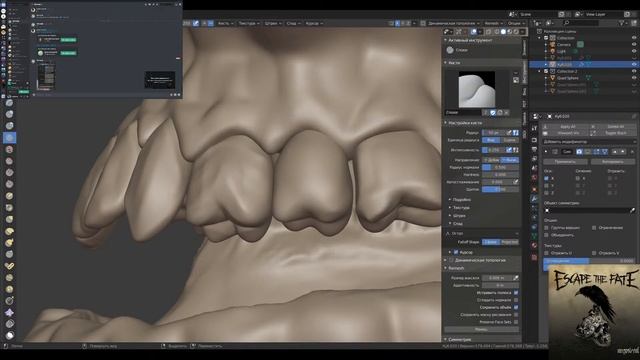Expand the Текстура subpanel in sidebar
This screenshot has height=360, width=640.
click(x=450, y=208)
